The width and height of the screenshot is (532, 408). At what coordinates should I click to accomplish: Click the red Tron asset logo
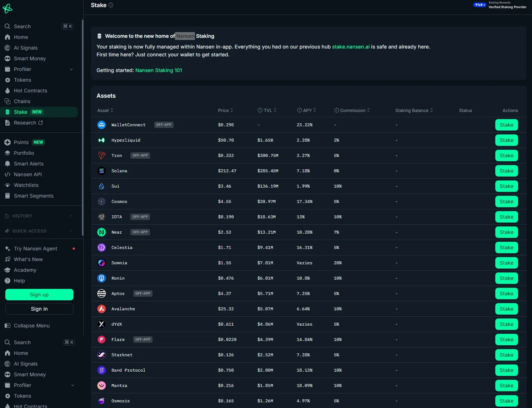(x=102, y=155)
